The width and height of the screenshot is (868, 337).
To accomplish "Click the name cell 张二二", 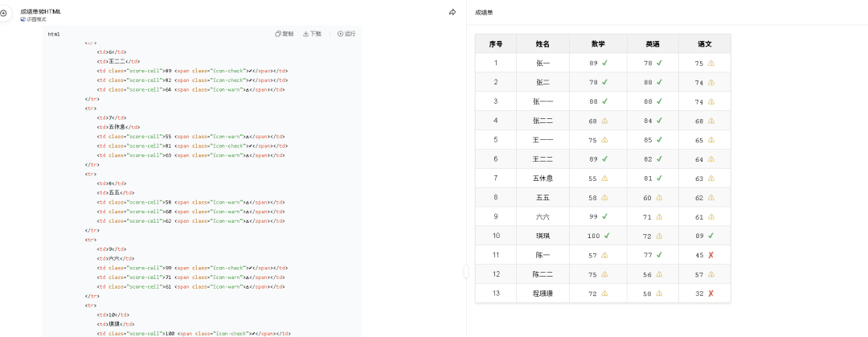I will click(543, 121).
